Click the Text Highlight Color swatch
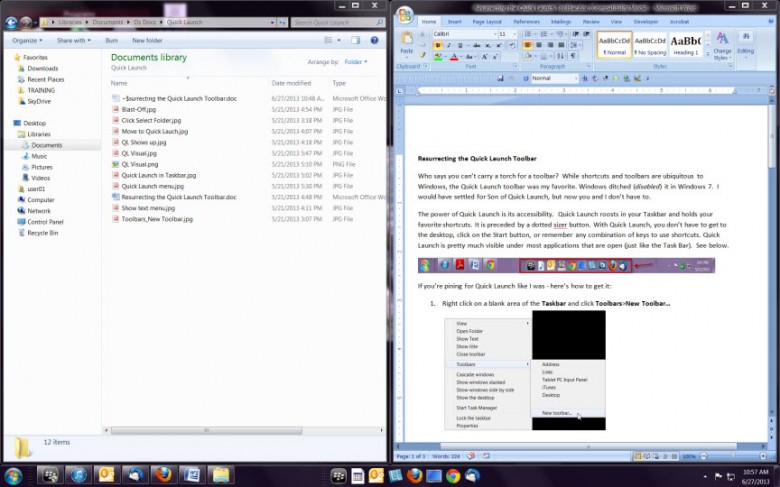This screenshot has width=780, height=487. (x=438, y=57)
